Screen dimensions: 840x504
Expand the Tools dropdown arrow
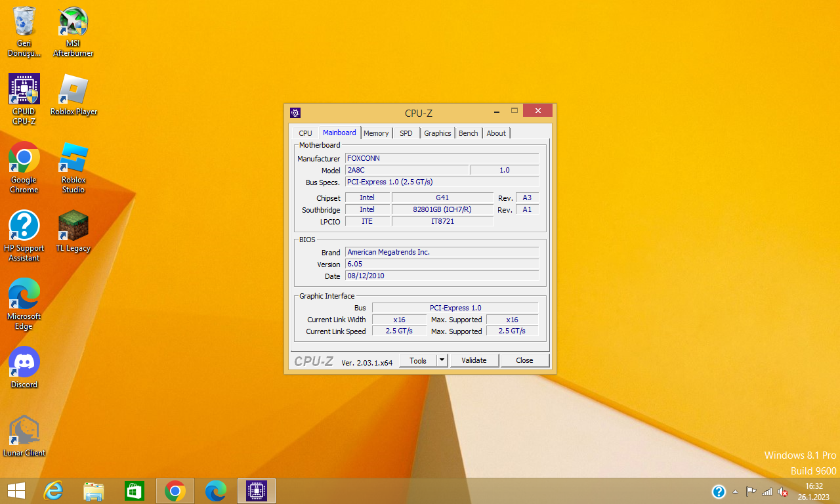tap(442, 360)
